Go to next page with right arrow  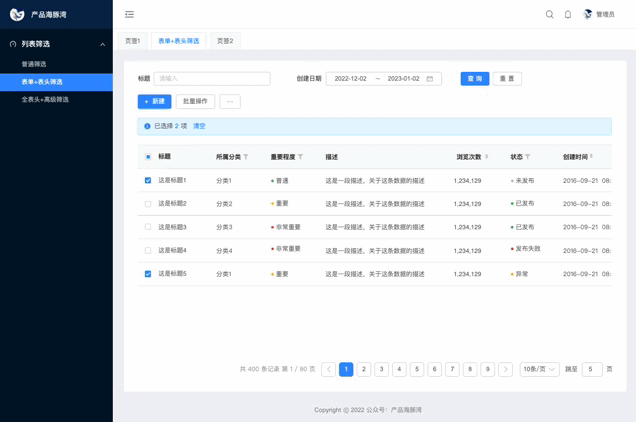(x=505, y=369)
